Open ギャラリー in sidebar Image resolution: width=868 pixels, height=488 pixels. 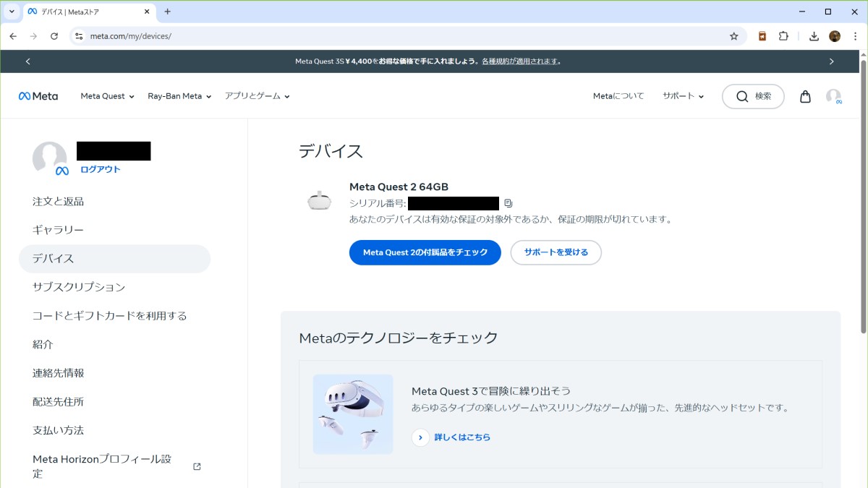[x=58, y=230]
